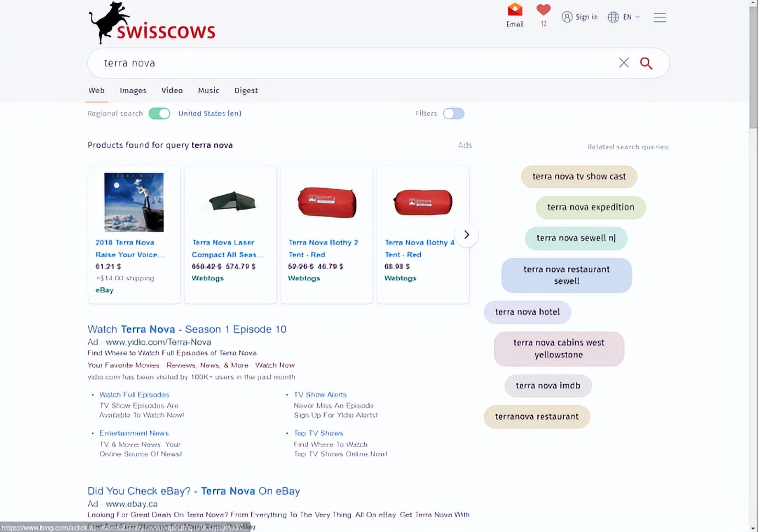Click Webtogs seller under Bothy 2
This screenshot has width=759, height=532.
click(304, 279)
